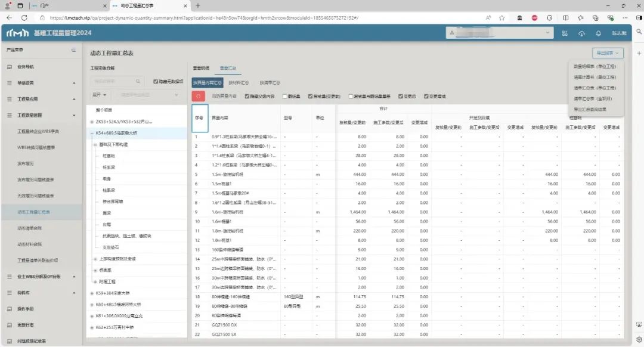This screenshot has width=644, height=347.
Task: Toggle 变更后 checkbox
Action: point(401,96)
